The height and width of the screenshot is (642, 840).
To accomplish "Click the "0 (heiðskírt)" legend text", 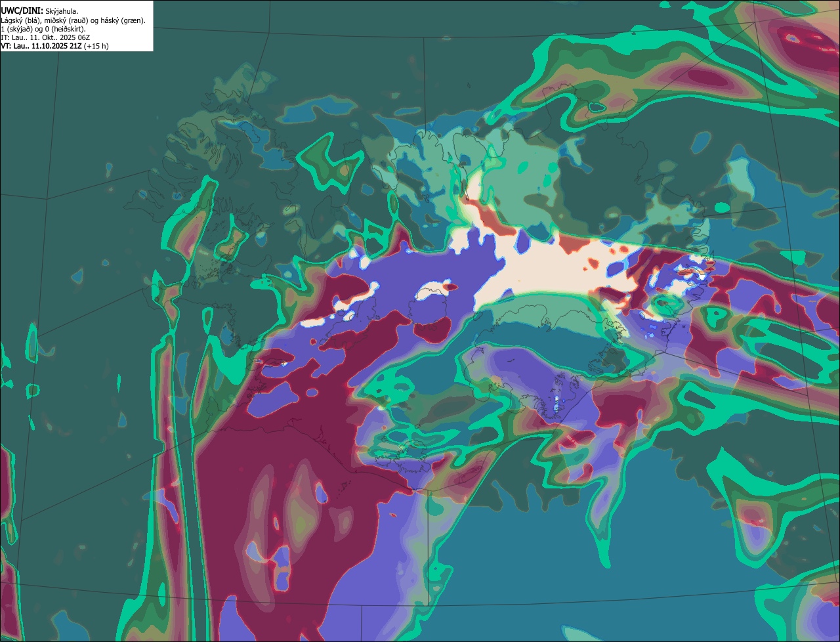I will tap(64, 30).
